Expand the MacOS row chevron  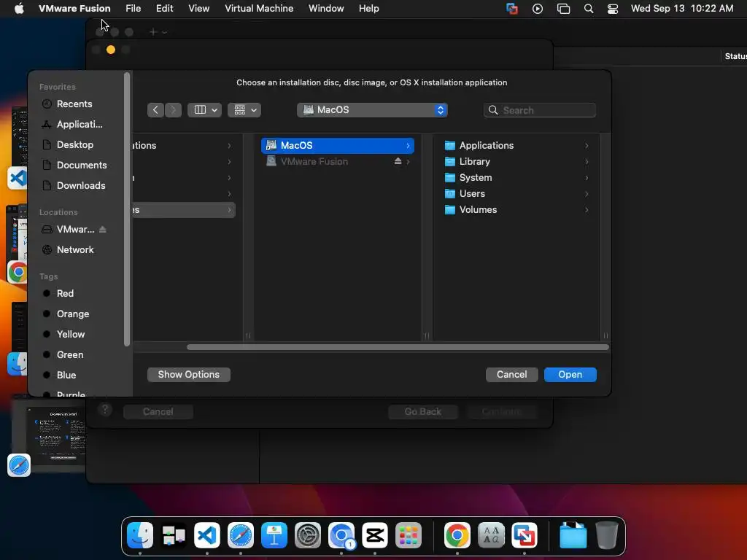[408, 146]
